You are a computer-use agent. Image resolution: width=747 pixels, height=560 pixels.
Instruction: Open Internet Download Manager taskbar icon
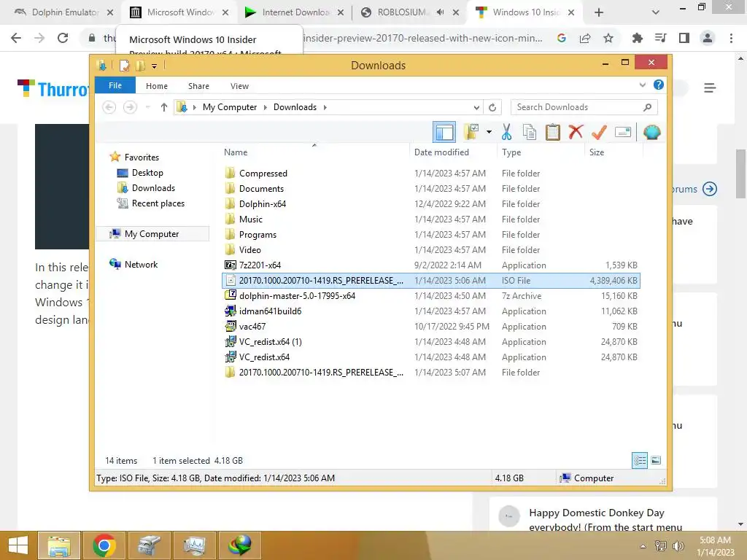[240, 545]
